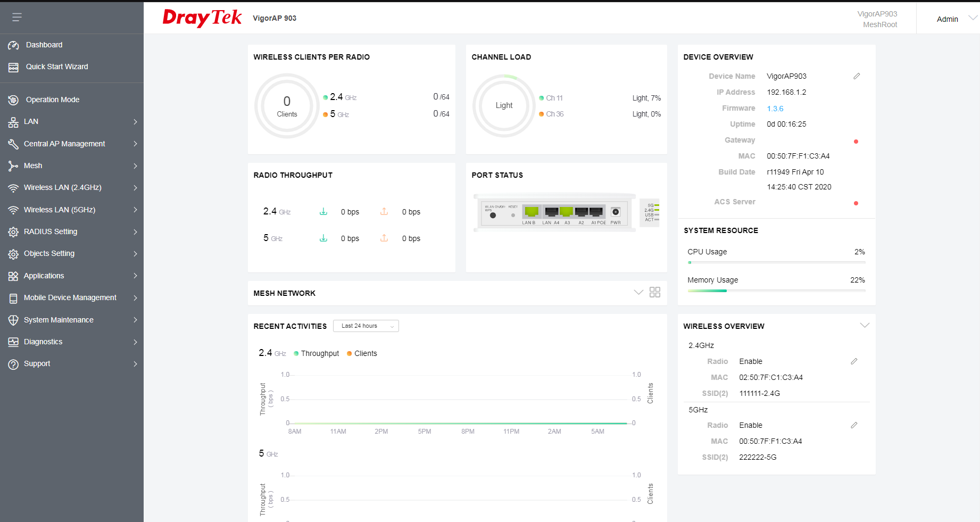Click the 5 GHz download throughput icon
The image size is (980, 522).
pos(323,238)
